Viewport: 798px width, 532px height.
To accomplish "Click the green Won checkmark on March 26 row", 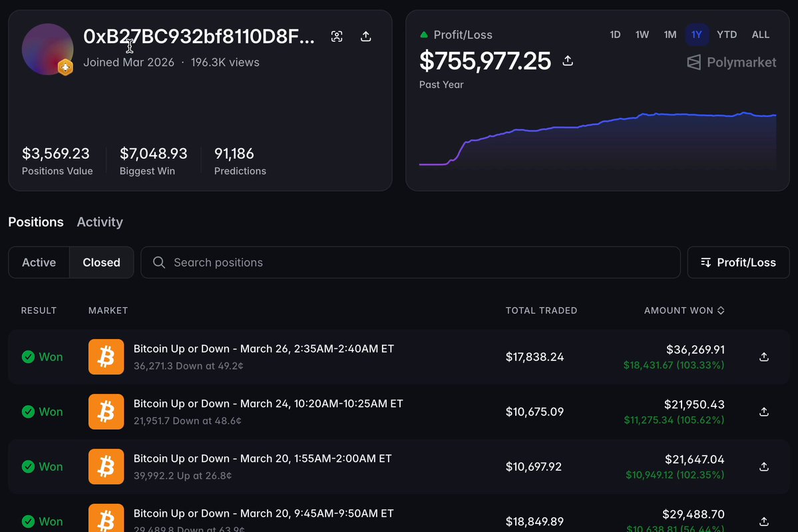I will (x=28, y=357).
